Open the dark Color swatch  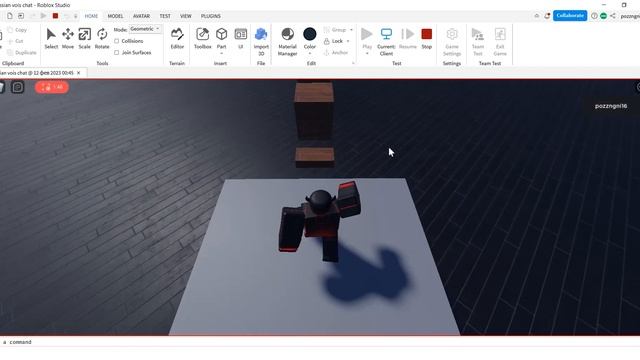pos(310,34)
